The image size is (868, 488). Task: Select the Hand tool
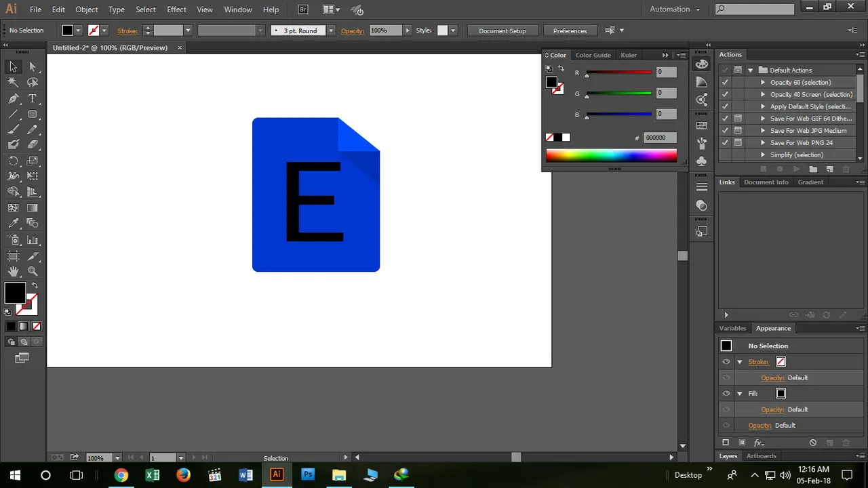13,271
